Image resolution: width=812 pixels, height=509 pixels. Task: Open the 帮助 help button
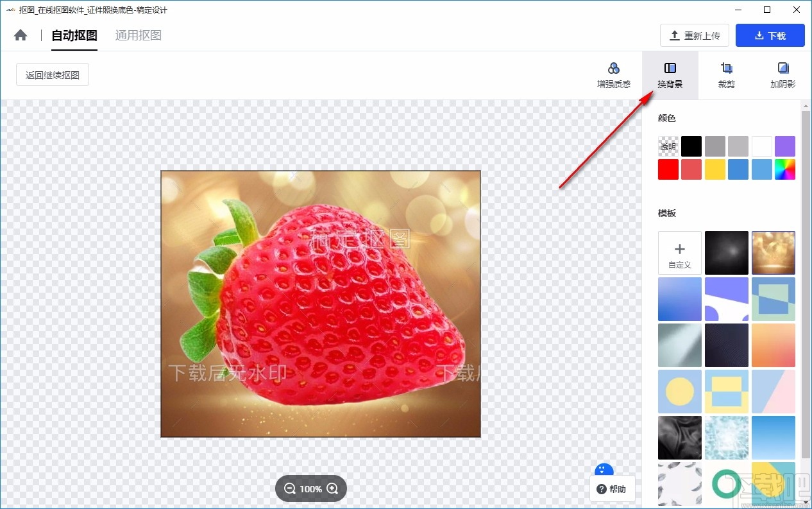point(613,489)
